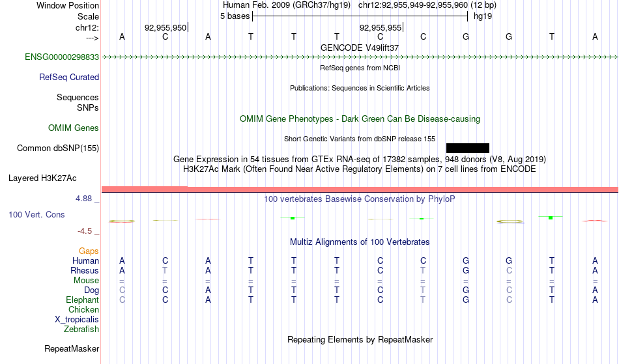Screen dimensions: 619x364
Task: Click the G base in the Rhesus row
Action: point(466,270)
